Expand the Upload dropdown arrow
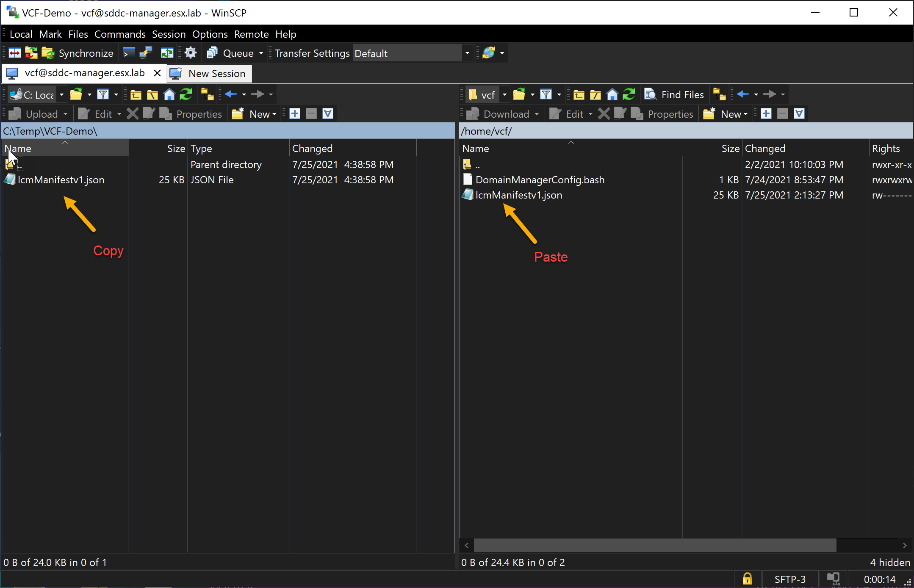The image size is (914, 588). click(x=65, y=114)
